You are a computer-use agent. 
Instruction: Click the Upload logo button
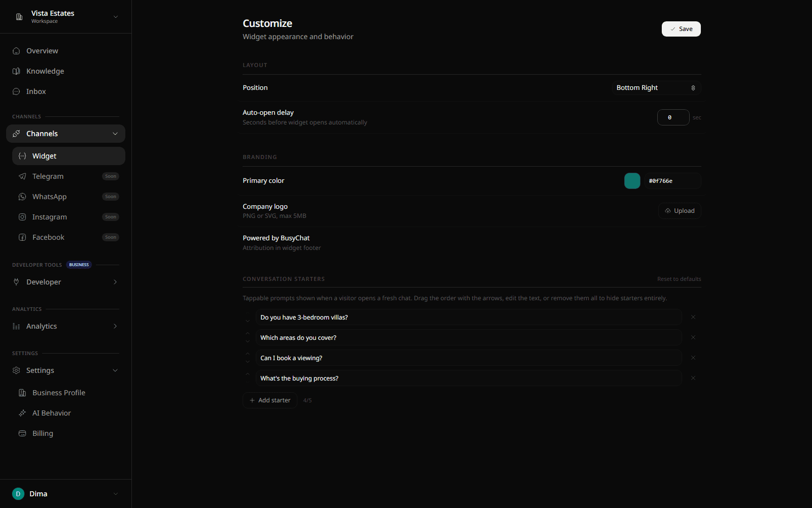click(680, 211)
